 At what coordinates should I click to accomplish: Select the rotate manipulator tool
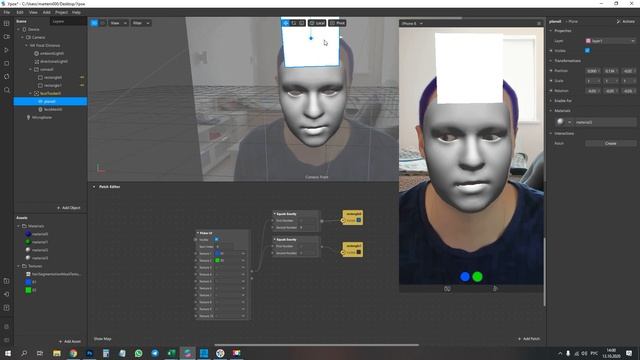294,23
